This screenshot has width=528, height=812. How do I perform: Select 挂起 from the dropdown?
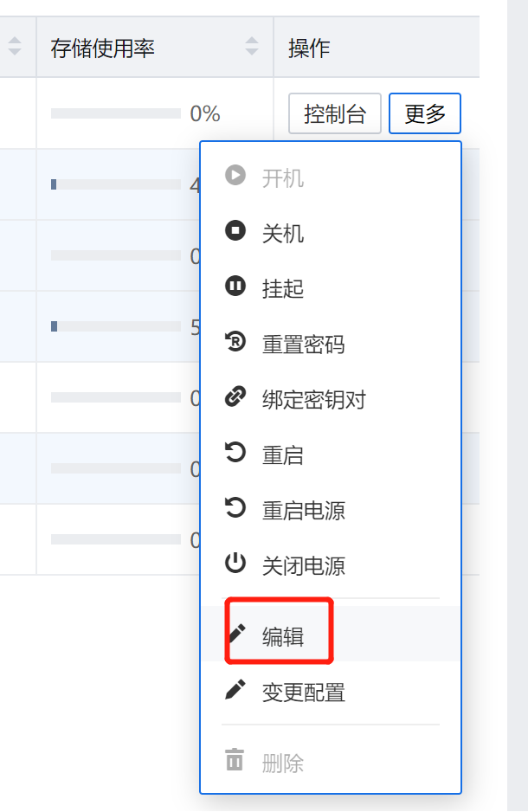(283, 289)
